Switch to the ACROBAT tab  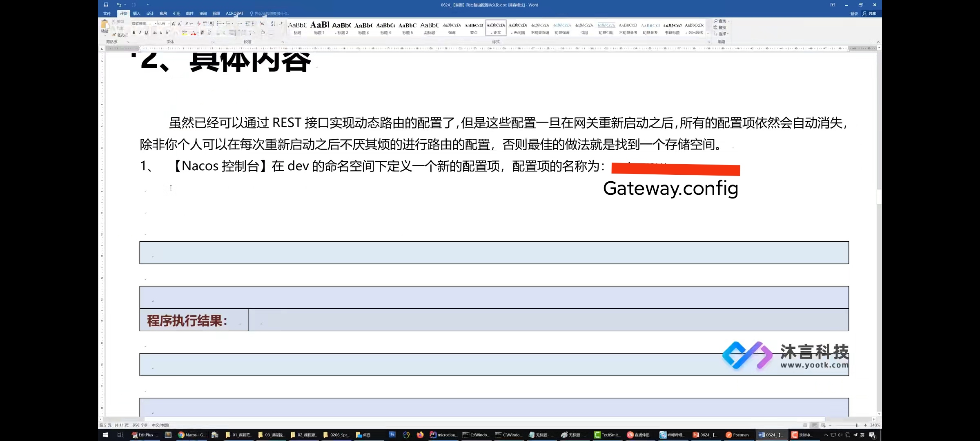click(x=234, y=13)
